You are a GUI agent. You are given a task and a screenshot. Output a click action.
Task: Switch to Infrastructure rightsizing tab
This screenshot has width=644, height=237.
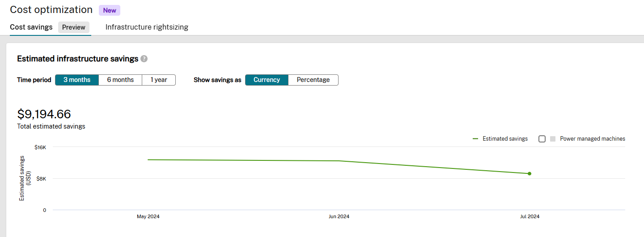click(147, 27)
